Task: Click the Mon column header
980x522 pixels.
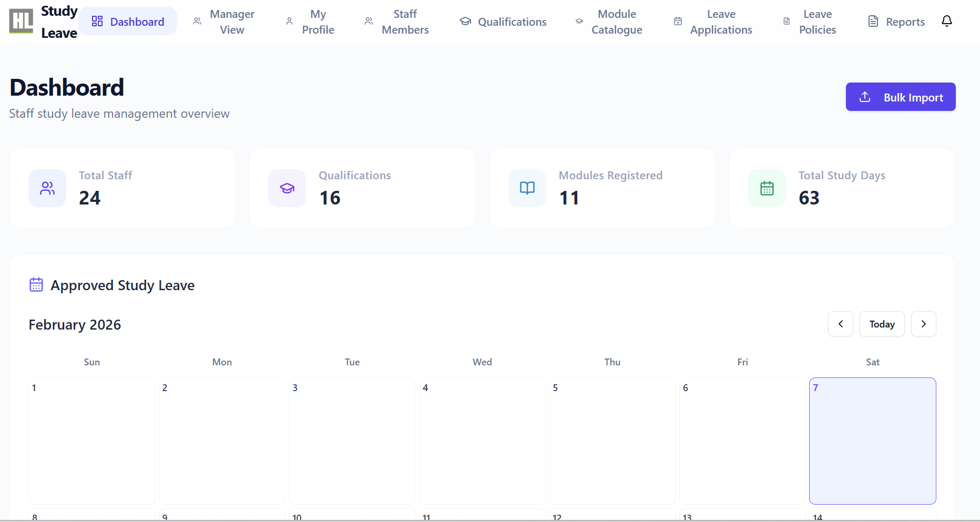Action: (x=222, y=362)
